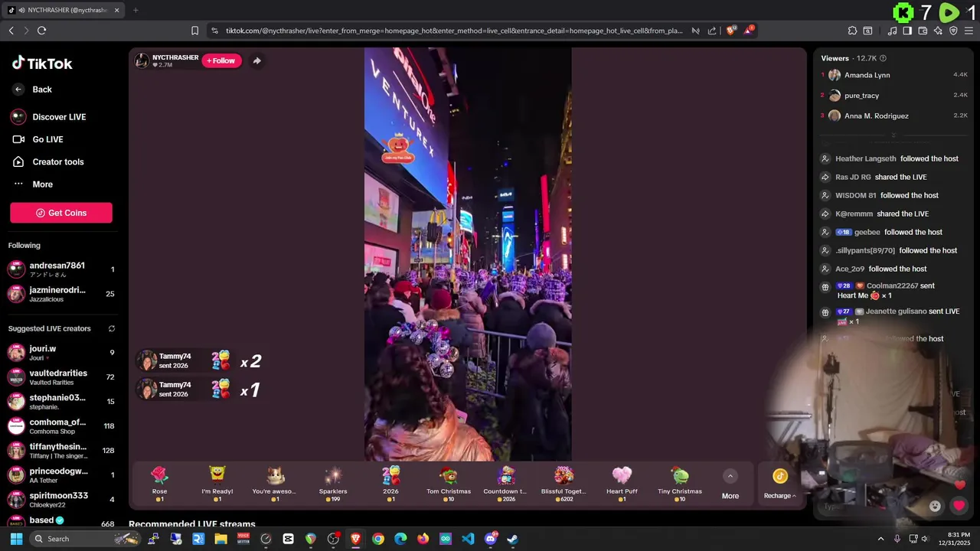Open Brave Shields lion icon
Screen dimensions: 980x551
pos(730,31)
